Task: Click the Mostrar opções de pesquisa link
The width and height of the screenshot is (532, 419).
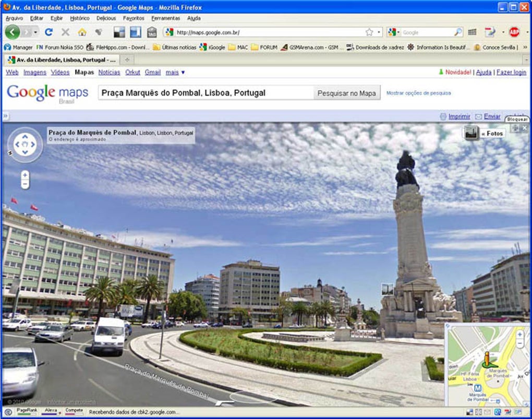Action: click(x=419, y=93)
